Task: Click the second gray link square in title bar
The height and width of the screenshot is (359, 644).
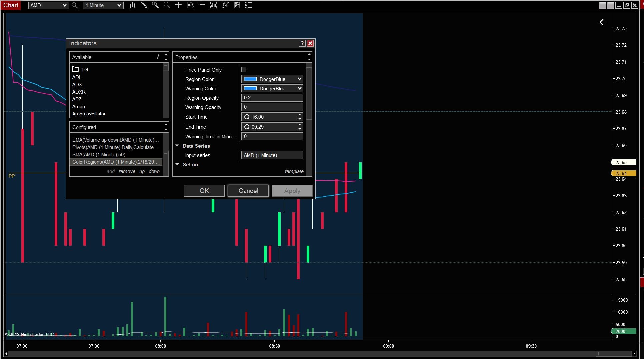Action: click(610, 5)
